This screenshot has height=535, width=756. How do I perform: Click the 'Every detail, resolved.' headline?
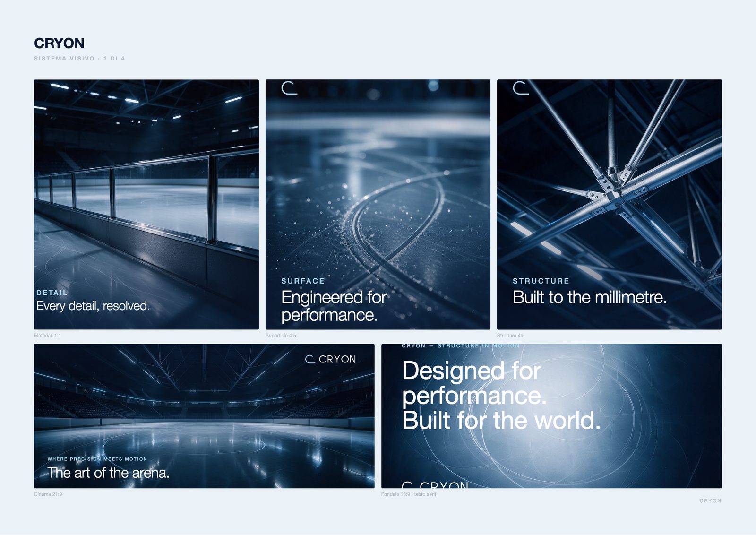coord(93,306)
